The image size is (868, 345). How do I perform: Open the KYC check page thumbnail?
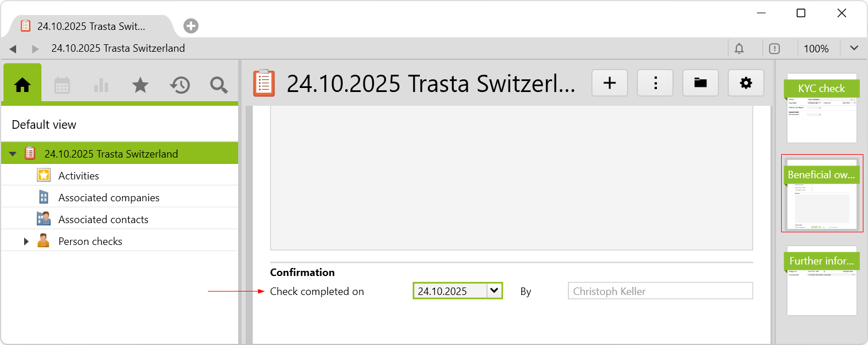[x=821, y=108]
